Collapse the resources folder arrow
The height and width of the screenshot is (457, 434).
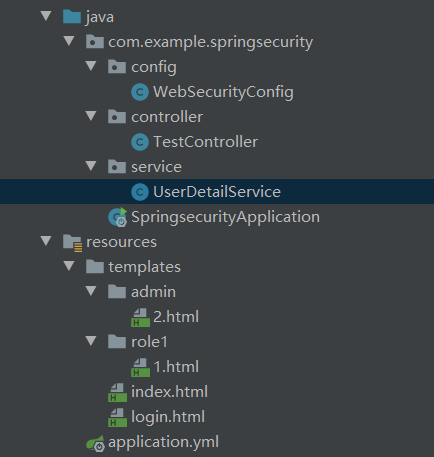46,241
